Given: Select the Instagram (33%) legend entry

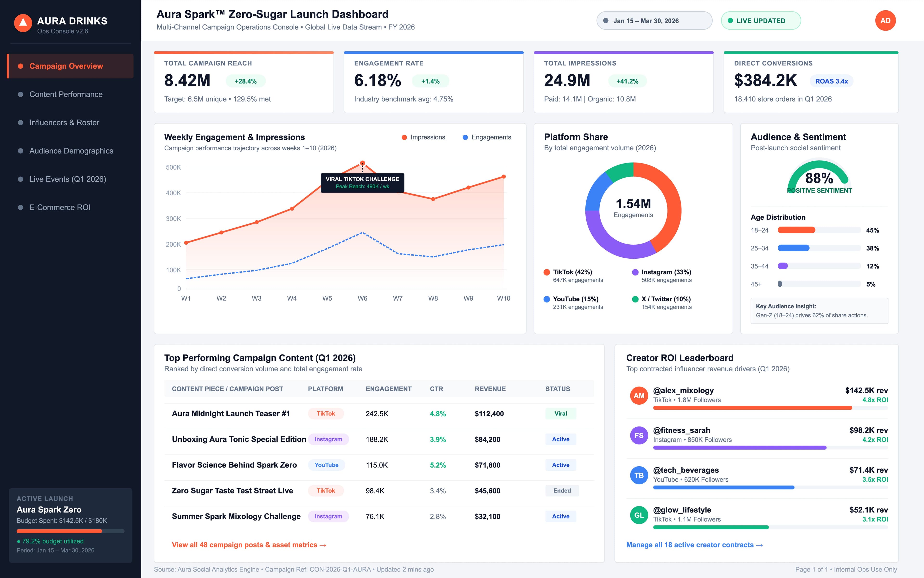Looking at the screenshot, I should click(x=662, y=276).
